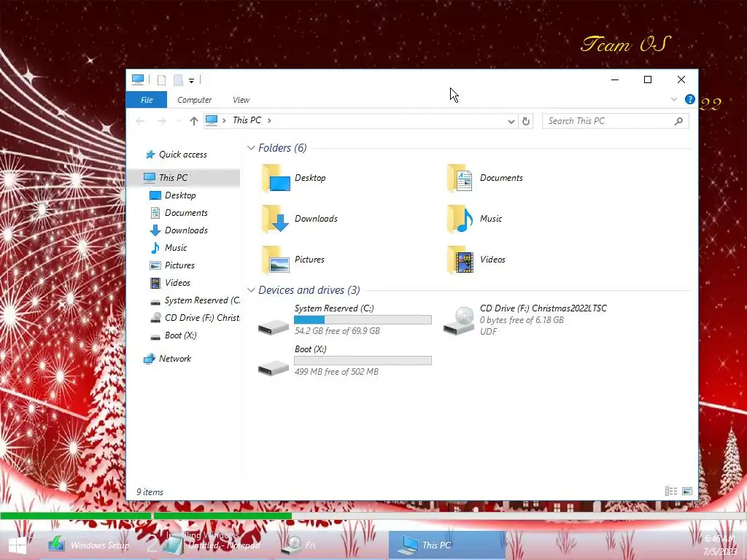Collapse the Folders (6) group
Image resolution: width=747 pixels, height=560 pixels.
pyautogui.click(x=251, y=148)
